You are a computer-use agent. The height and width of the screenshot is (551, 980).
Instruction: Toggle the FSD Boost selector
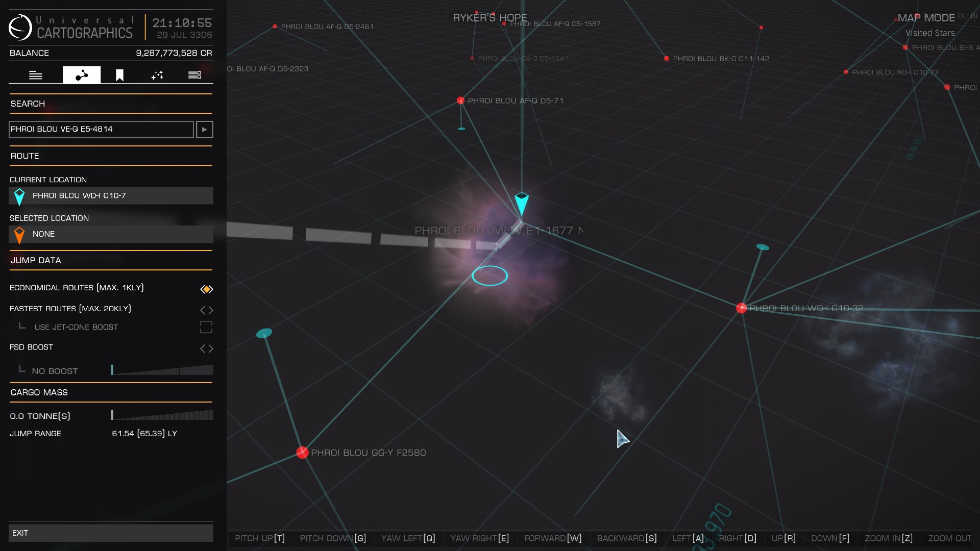(x=206, y=348)
